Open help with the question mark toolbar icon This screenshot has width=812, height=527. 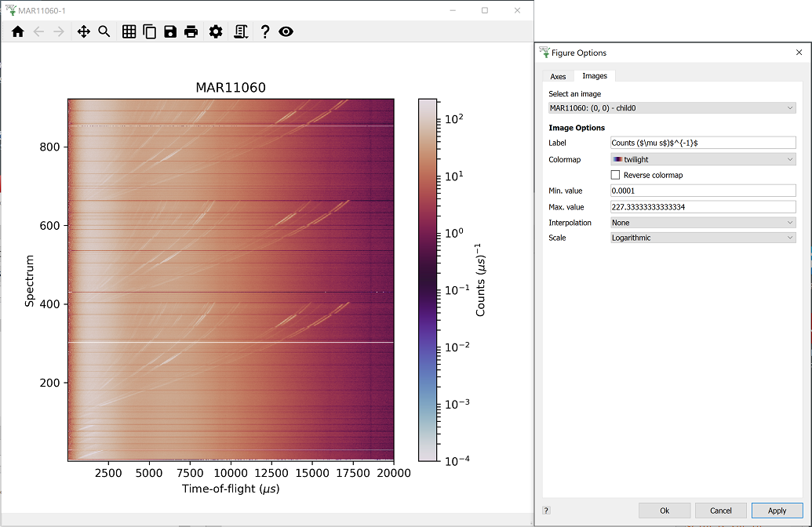point(265,31)
